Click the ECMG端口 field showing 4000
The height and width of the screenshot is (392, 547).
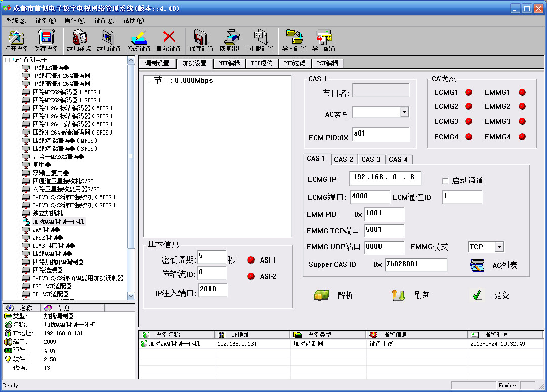pos(370,197)
